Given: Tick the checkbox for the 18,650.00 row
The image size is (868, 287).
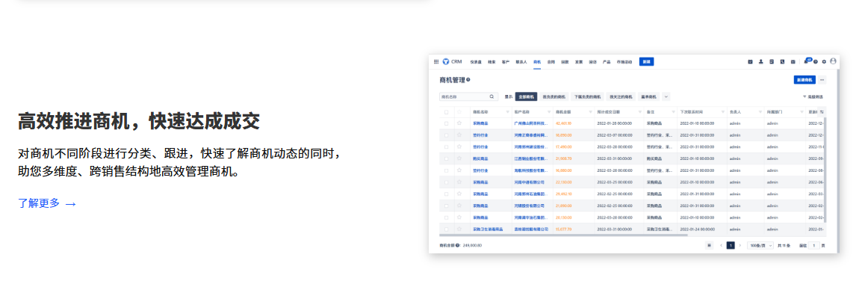Looking at the screenshot, I should pos(447,135).
